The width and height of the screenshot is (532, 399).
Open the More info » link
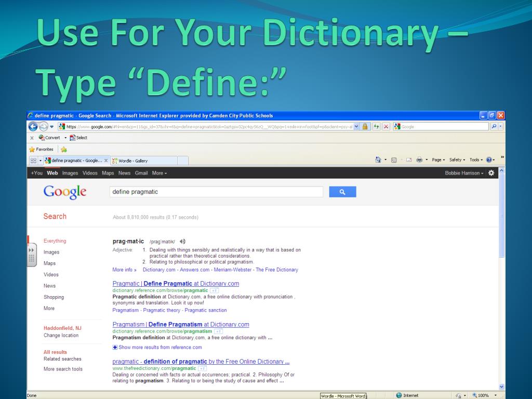[x=124, y=270]
